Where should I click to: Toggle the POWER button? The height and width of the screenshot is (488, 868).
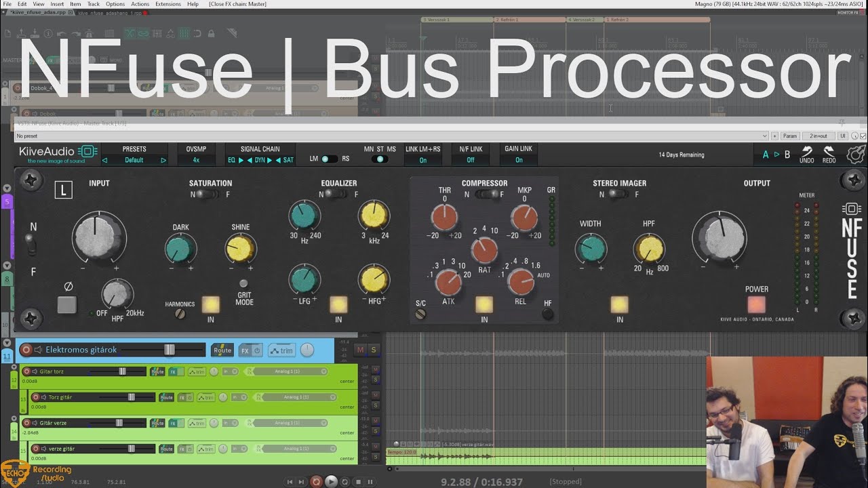756,304
